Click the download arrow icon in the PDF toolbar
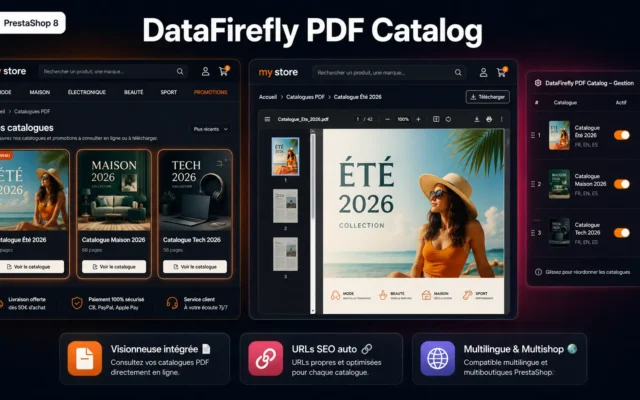Screen dimensions: 640x400 pos(476,119)
